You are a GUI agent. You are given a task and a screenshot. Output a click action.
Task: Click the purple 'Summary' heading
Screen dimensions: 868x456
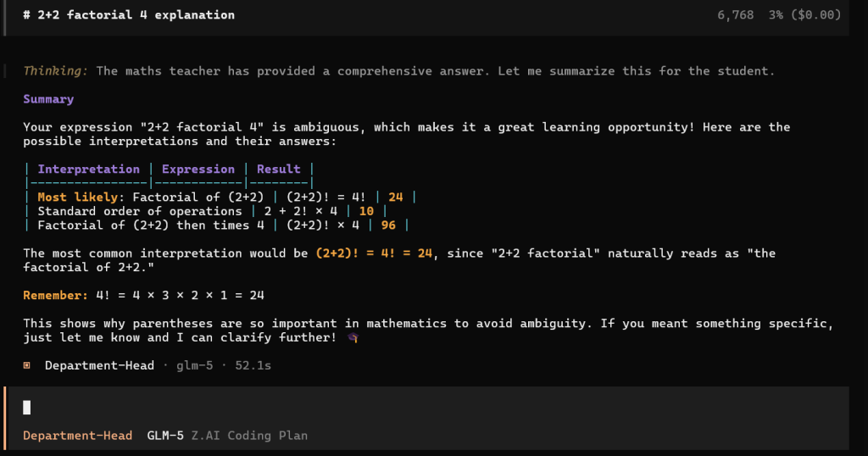click(48, 99)
